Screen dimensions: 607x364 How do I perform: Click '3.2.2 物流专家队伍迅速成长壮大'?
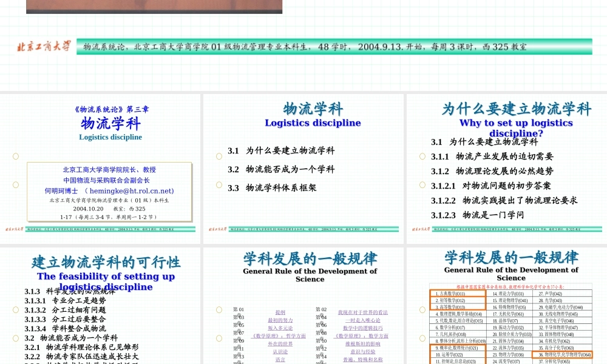click(81, 356)
